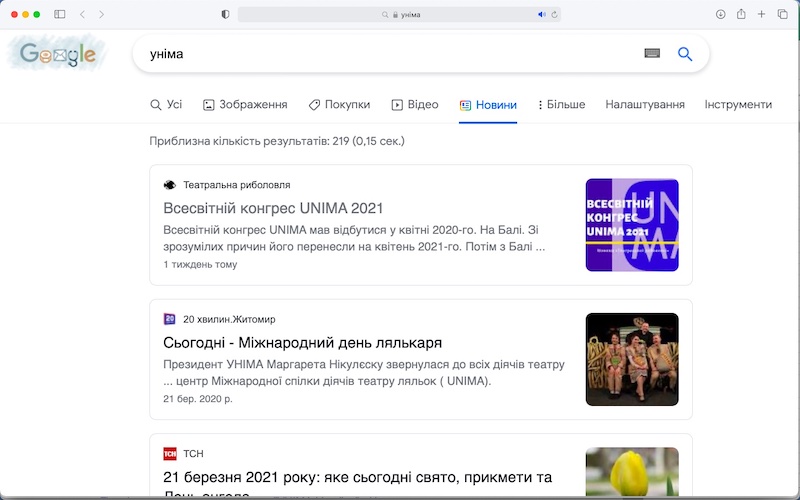
Task: Add a new tab with plus icon
Action: coord(761,14)
